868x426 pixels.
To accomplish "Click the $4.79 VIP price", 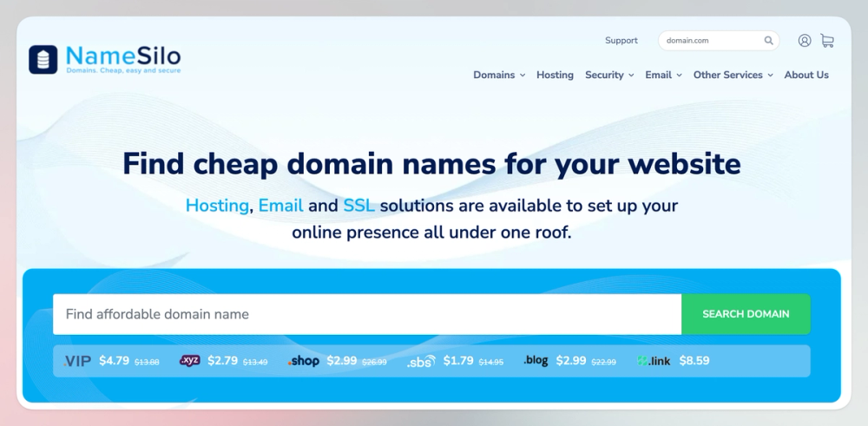I will tap(114, 361).
